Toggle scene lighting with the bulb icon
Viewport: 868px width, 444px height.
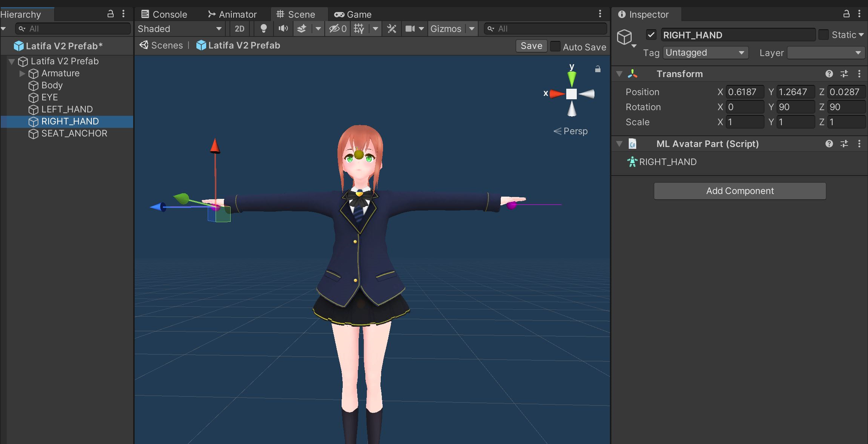pos(264,29)
